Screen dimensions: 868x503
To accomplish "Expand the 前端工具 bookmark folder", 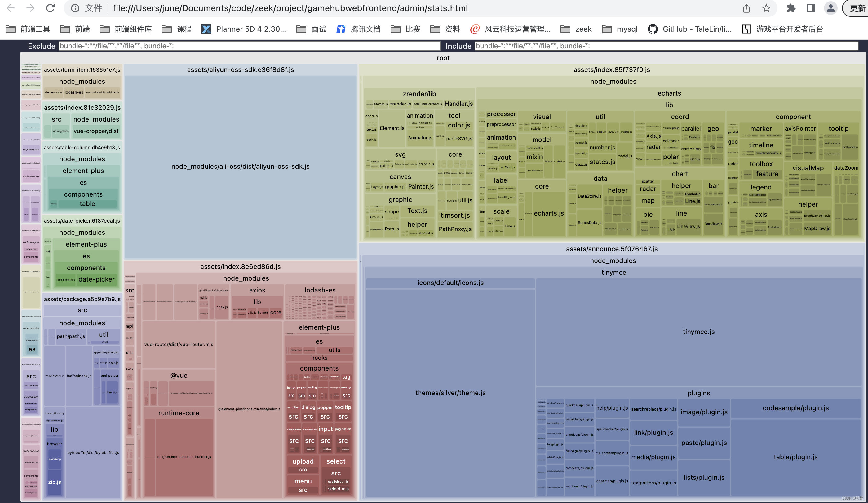I will (28, 29).
